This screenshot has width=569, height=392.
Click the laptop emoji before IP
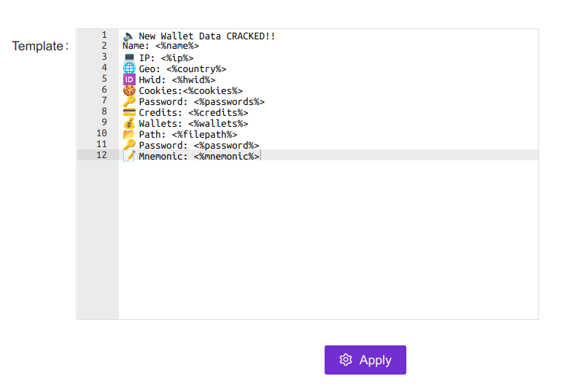(129, 58)
